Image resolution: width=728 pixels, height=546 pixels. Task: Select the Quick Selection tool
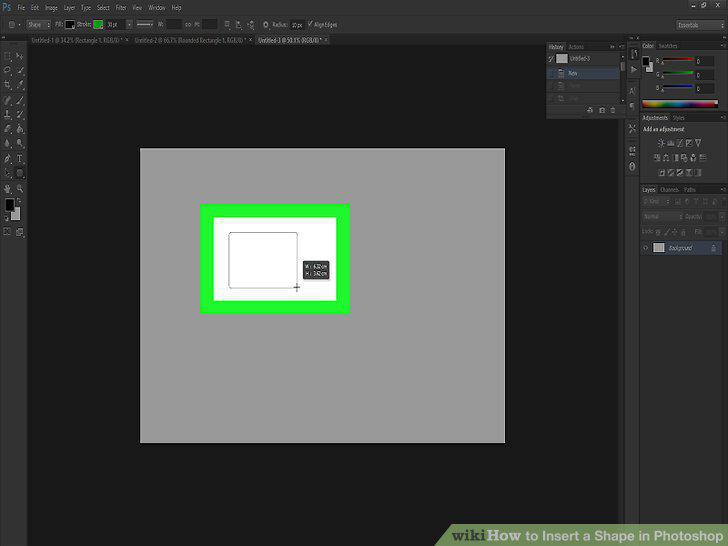[x=20, y=71]
